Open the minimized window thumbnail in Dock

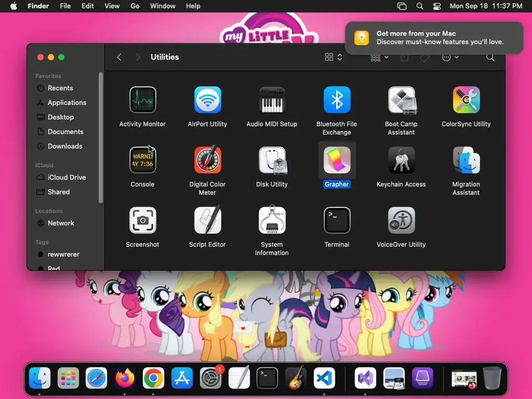tap(464, 379)
